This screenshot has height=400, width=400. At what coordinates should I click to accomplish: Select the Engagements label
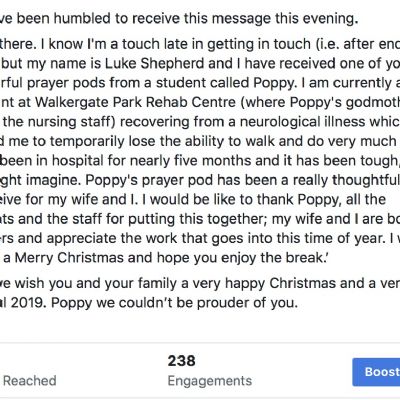[210, 381]
